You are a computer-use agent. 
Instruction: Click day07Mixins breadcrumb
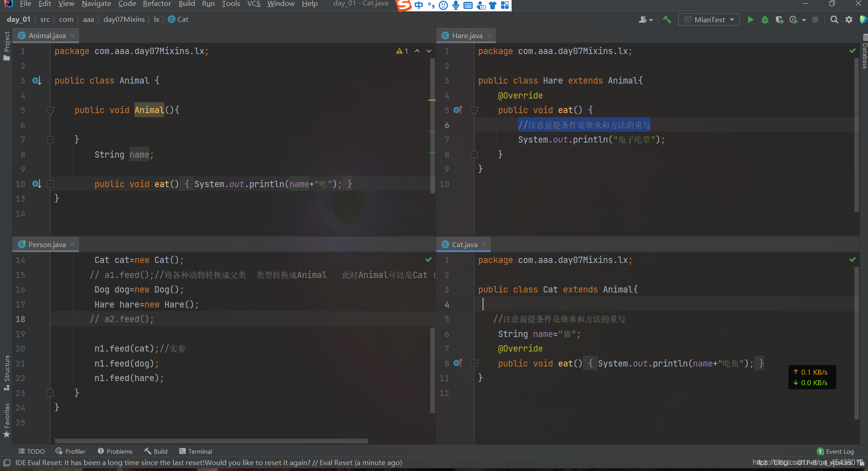tap(124, 20)
